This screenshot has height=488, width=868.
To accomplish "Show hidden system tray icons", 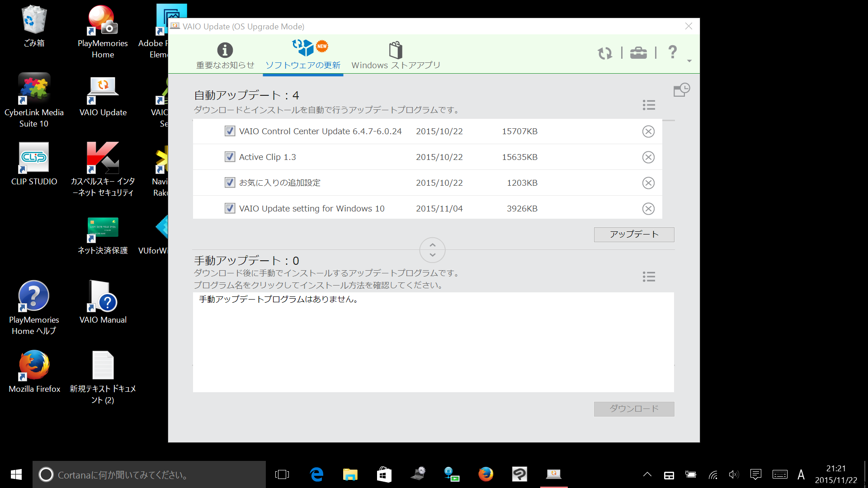I will tap(647, 474).
